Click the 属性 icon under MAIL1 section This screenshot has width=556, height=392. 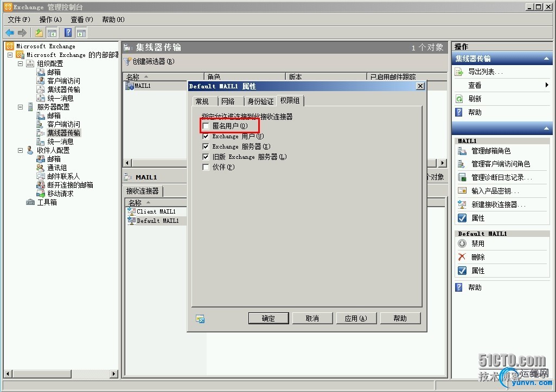(x=462, y=217)
